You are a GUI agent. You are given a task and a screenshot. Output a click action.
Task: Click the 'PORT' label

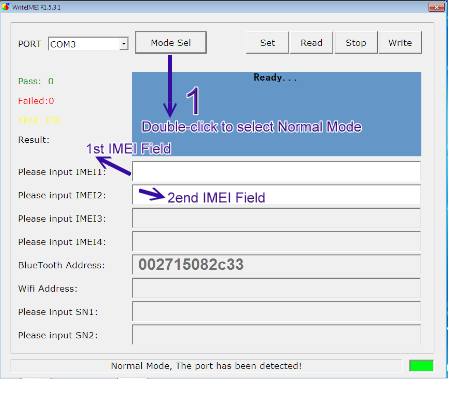click(29, 44)
